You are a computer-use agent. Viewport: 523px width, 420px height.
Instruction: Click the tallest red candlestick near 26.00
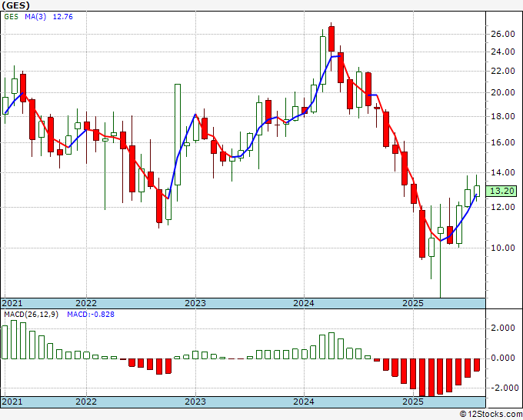(x=331, y=38)
